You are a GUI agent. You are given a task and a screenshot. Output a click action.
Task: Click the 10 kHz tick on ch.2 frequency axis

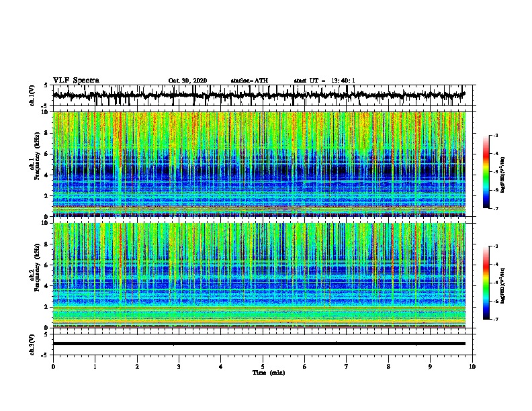tap(45, 223)
